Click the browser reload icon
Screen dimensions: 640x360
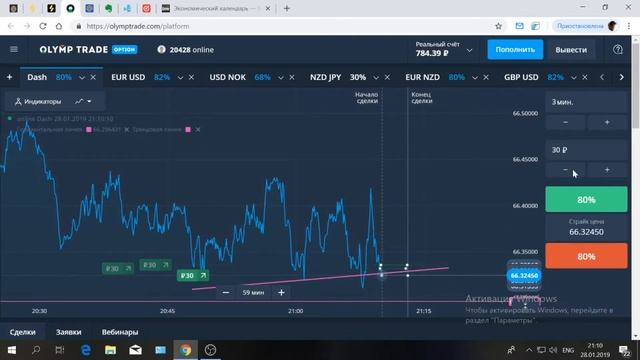tap(42, 26)
